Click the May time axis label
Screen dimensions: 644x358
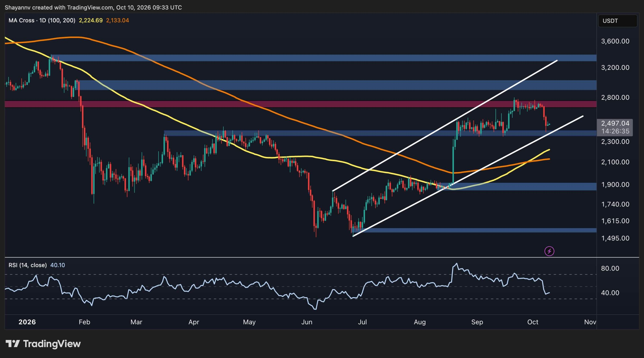[249, 322]
